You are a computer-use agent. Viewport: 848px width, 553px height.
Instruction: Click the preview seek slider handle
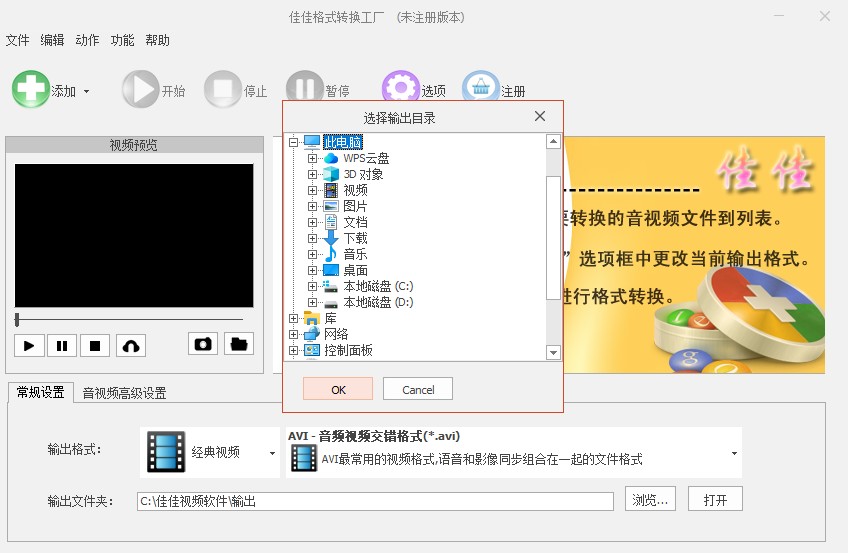[x=17, y=319]
